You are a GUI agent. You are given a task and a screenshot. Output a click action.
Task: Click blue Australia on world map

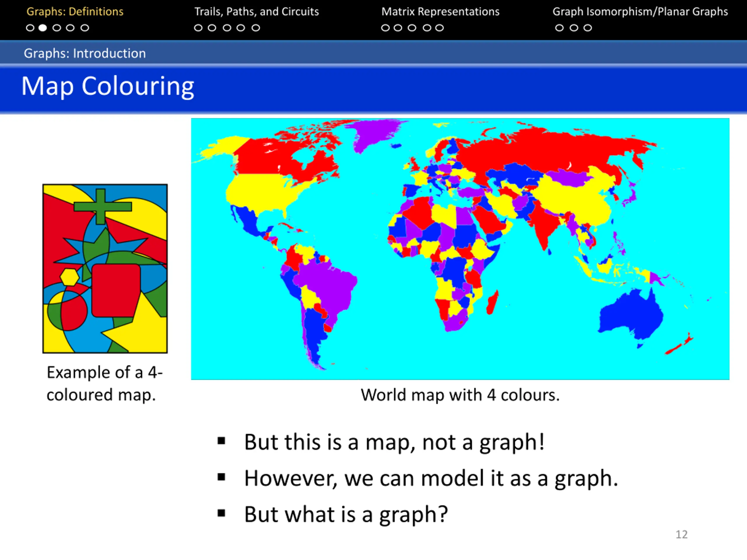(631, 316)
